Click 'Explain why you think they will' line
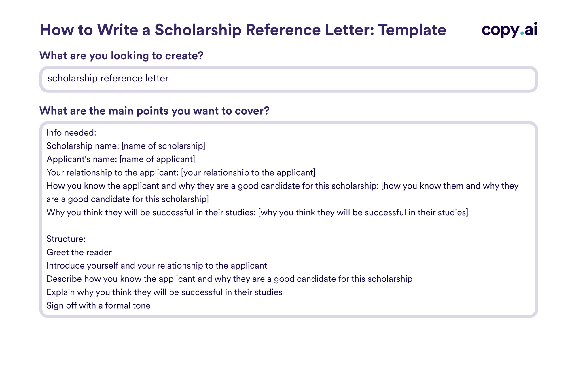Image resolution: width=576 pixels, height=392 pixels. [164, 292]
